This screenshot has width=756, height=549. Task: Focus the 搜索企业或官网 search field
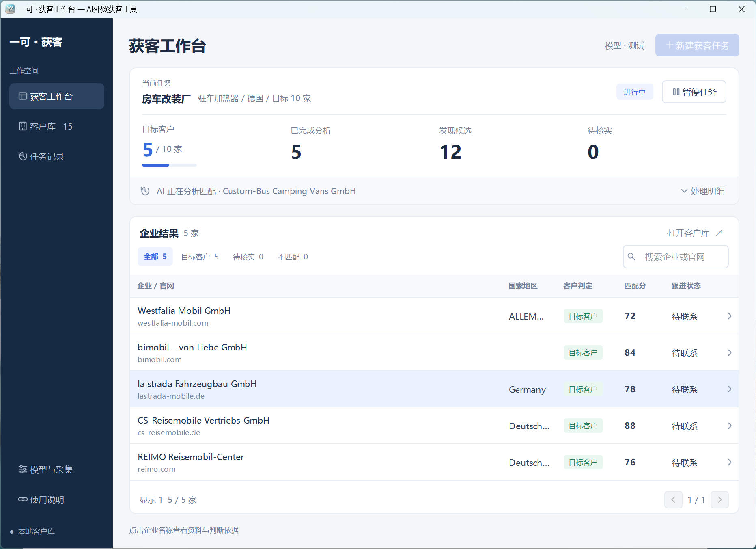[x=676, y=257]
